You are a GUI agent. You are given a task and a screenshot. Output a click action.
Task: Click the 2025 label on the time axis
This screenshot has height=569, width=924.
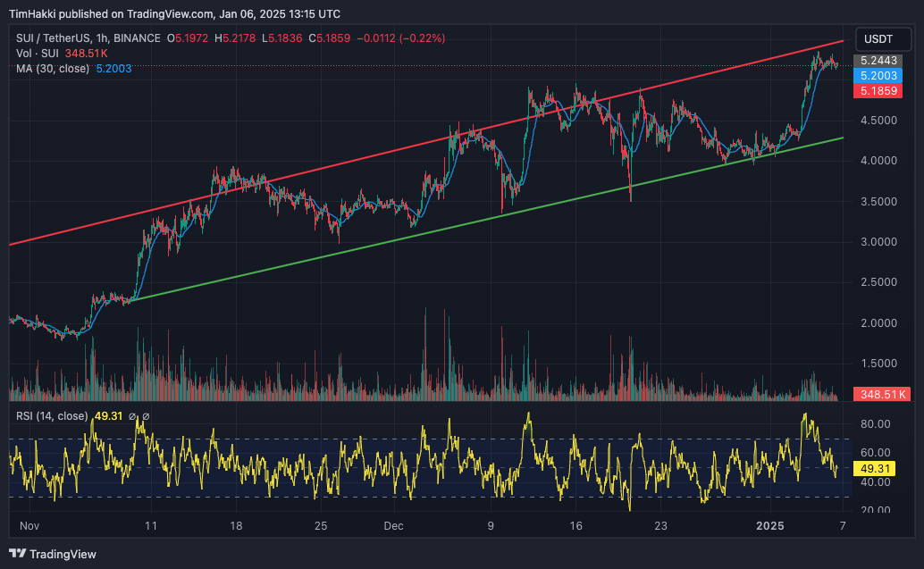pyautogui.click(x=770, y=525)
